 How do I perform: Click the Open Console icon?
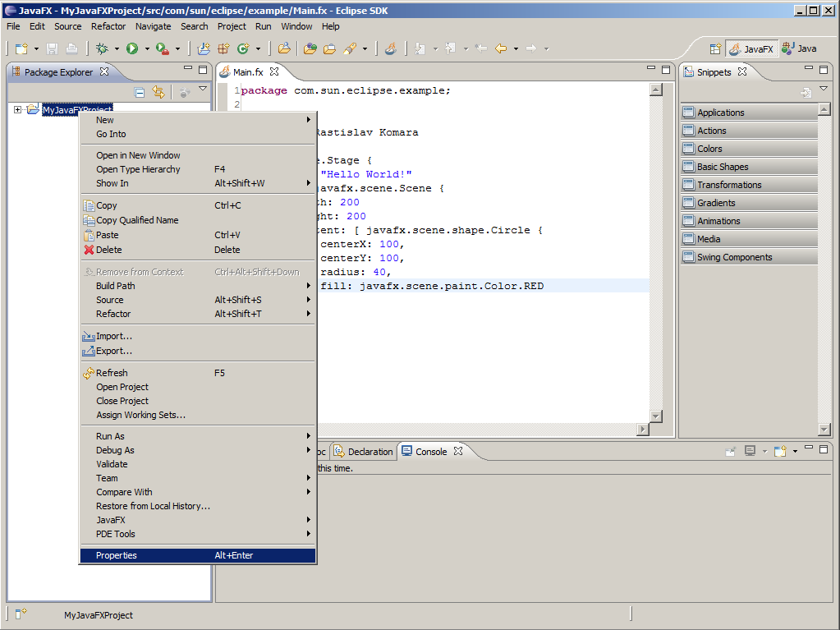pos(780,451)
